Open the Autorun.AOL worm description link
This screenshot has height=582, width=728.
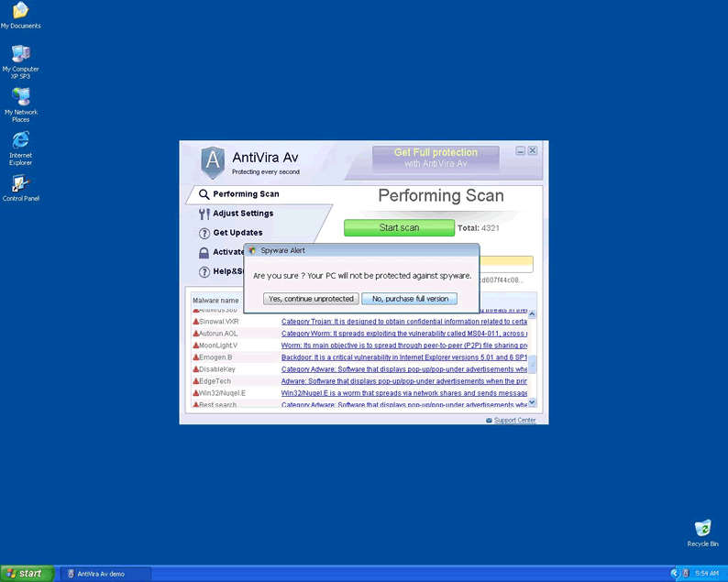[x=403, y=334]
